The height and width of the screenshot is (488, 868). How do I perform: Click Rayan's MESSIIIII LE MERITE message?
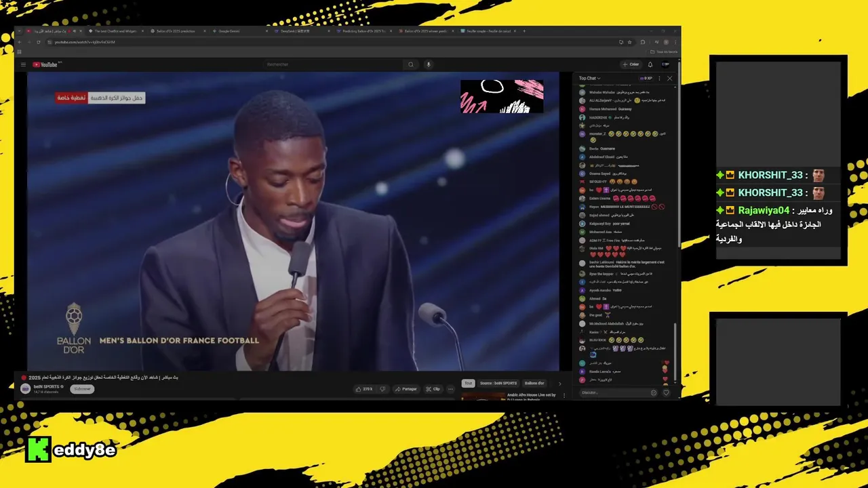621,207
